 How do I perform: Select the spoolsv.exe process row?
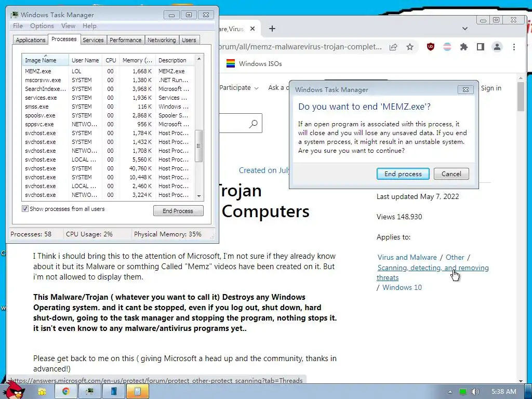coord(108,115)
